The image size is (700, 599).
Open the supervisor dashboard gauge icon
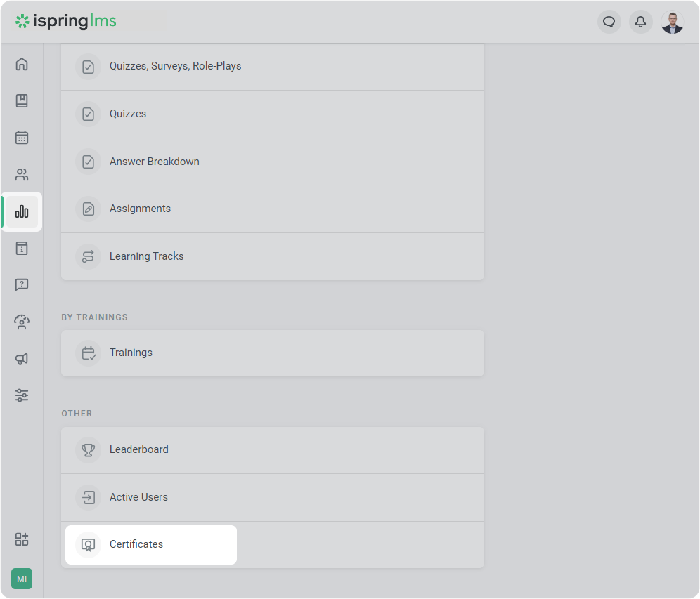[22, 322]
